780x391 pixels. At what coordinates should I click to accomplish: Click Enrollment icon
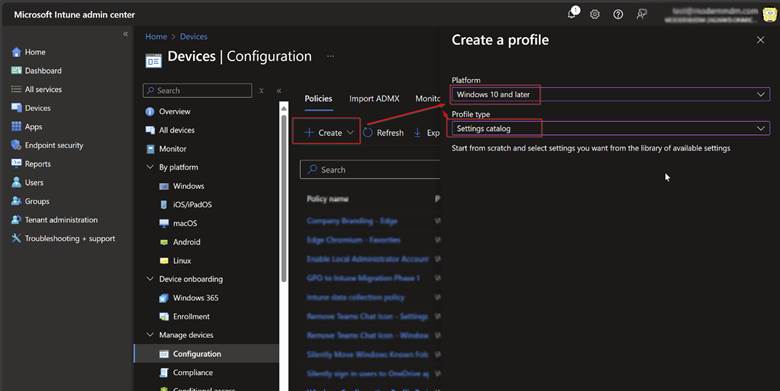(164, 316)
